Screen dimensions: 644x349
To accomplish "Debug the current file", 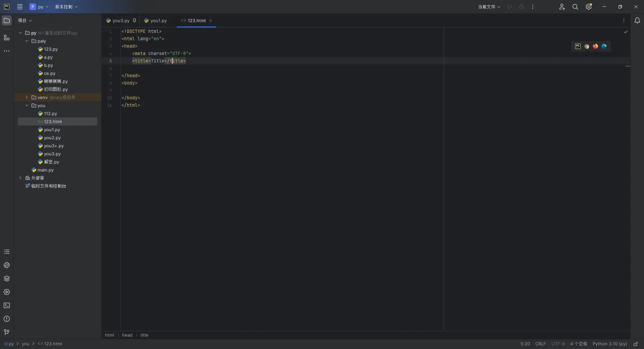I will coord(521,7).
